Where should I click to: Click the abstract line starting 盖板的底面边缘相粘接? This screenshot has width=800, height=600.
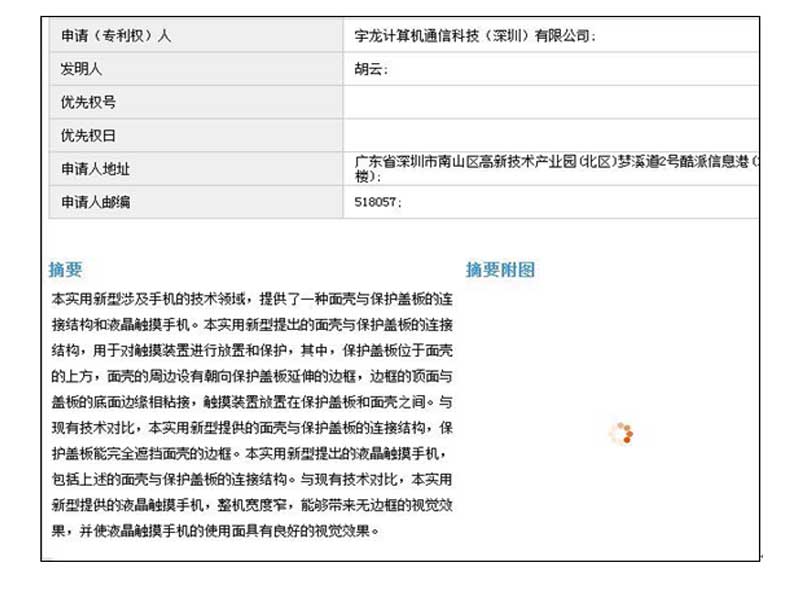coord(252,402)
